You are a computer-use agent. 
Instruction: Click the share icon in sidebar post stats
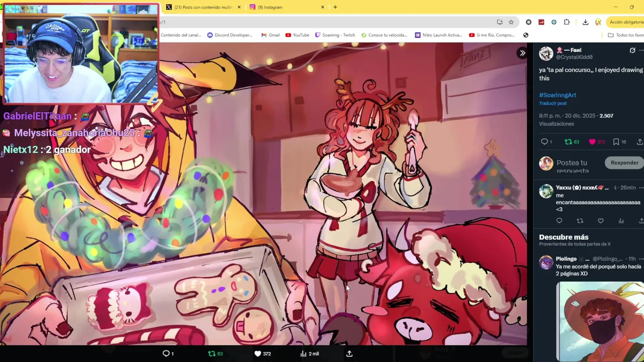click(640, 142)
